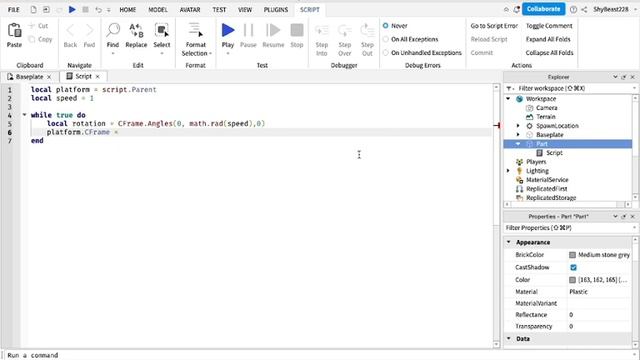Collapse the Workspace tree node
Image resolution: width=640 pixels, height=360 pixels.
click(x=508, y=99)
